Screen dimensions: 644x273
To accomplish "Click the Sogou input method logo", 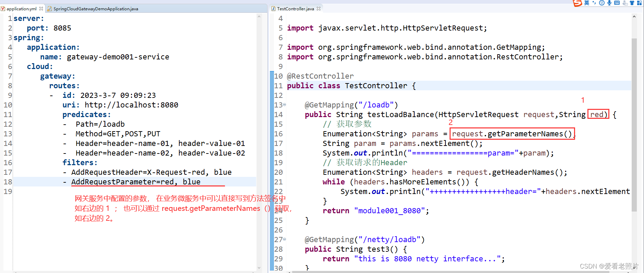I will [578, 3].
